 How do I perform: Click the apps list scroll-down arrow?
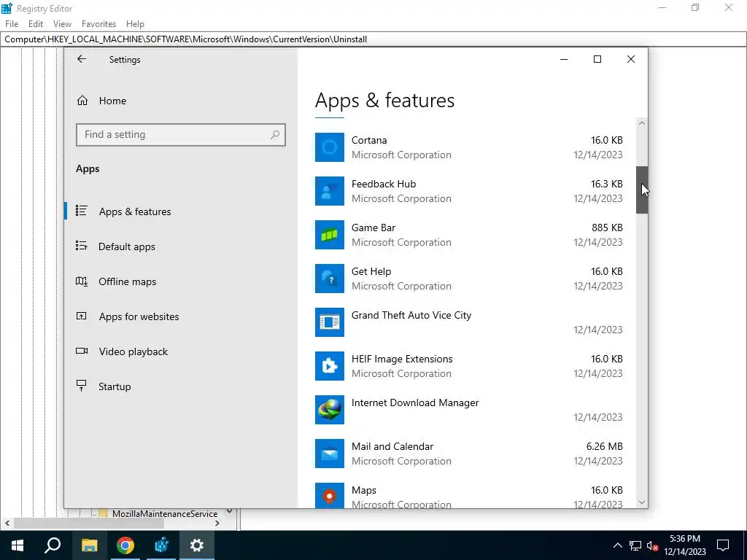pos(642,502)
